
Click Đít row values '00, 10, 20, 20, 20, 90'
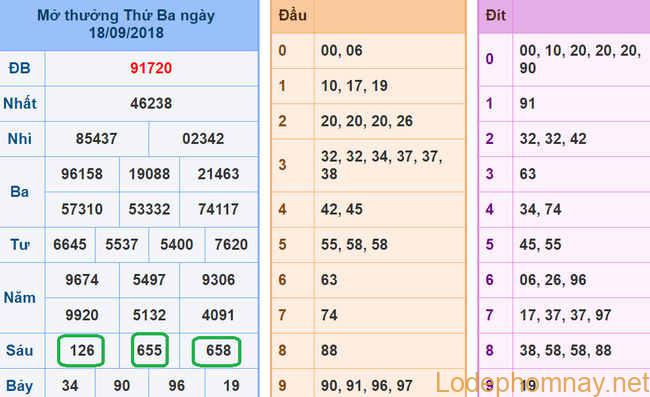click(580, 59)
